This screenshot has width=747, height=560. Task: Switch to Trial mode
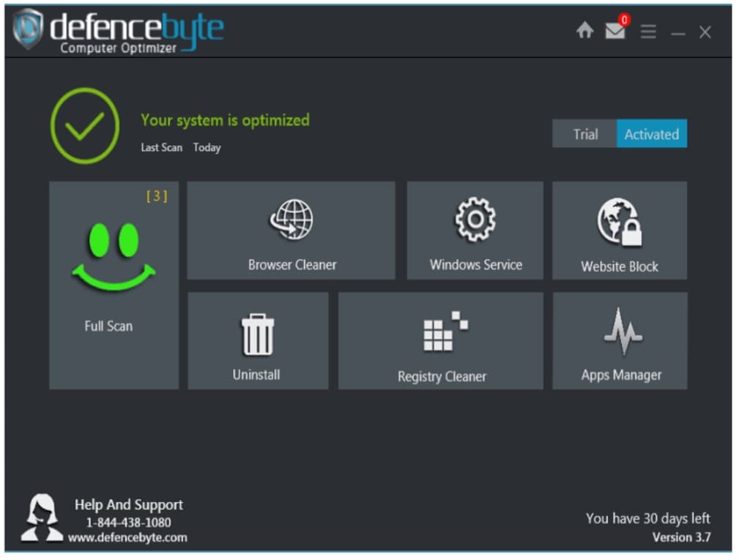[x=584, y=134]
